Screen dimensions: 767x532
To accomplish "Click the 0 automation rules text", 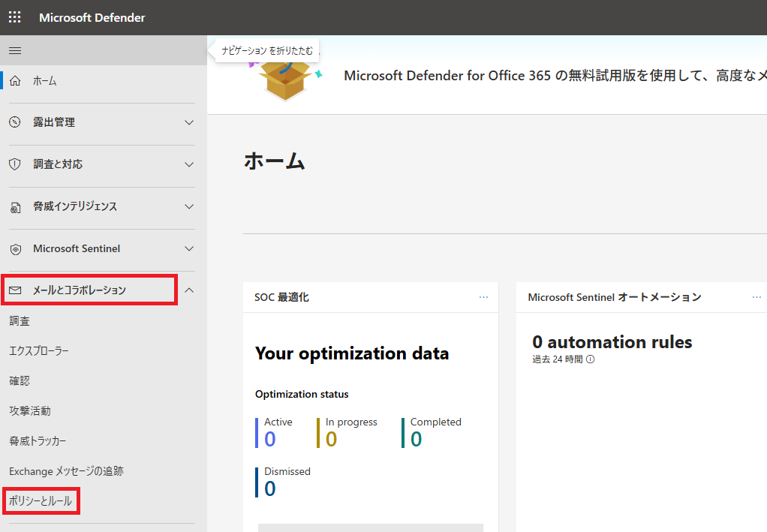I will (x=612, y=342).
